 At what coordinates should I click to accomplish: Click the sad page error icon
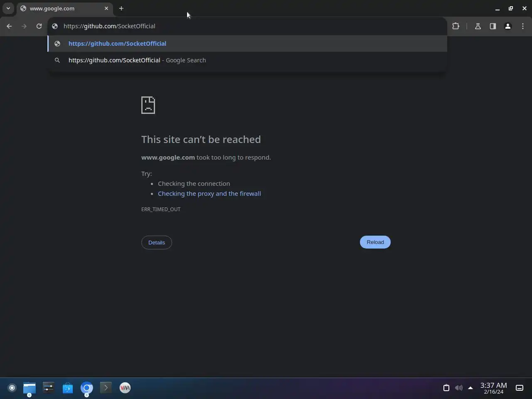click(148, 105)
